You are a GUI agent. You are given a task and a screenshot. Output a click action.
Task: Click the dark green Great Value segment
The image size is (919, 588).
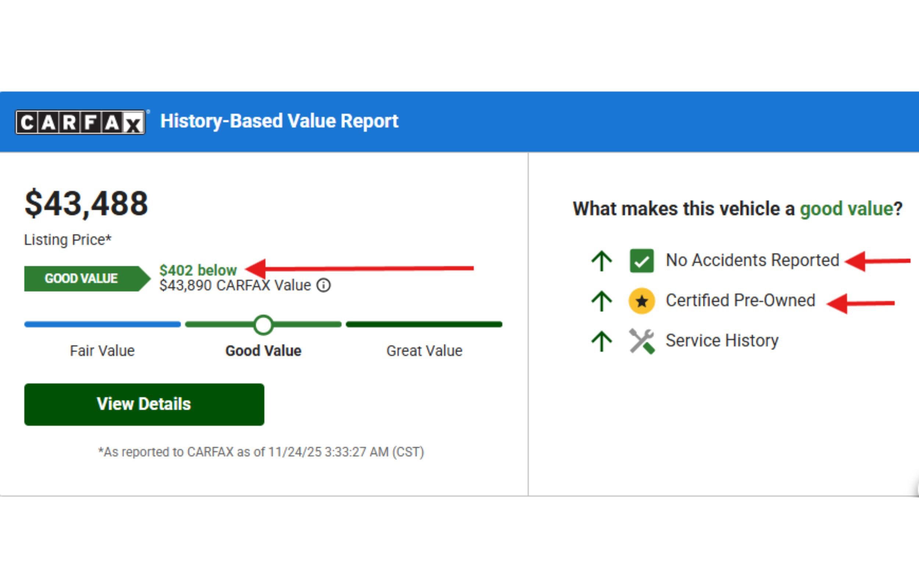424,325
